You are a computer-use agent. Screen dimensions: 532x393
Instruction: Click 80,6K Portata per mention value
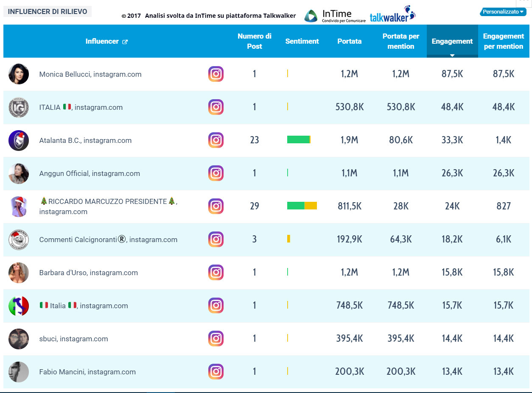[401, 140]
